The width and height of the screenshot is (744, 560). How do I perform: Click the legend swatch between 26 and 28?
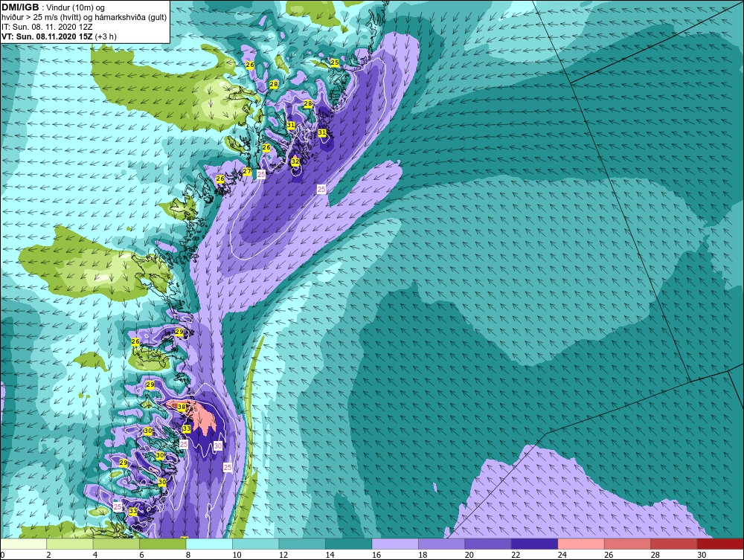pos(628,544)
